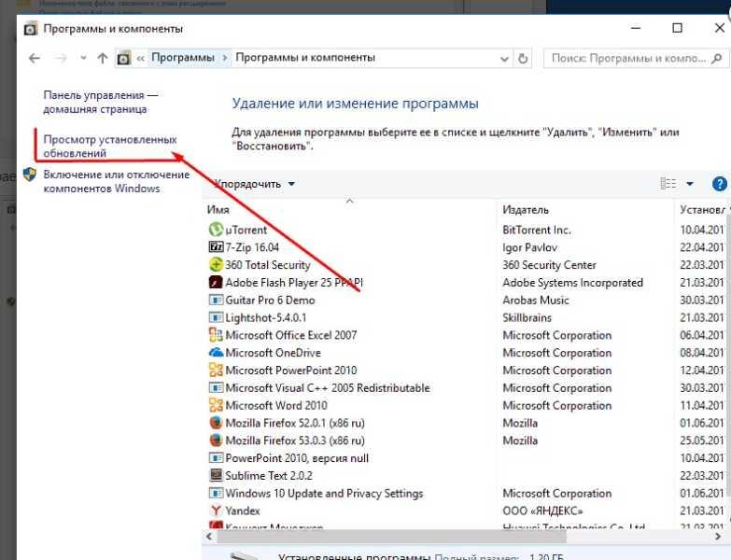Image resolution: width=731 pixels, height=560 pixels.
Task: Open the blue help button
Action: (720, 184)
